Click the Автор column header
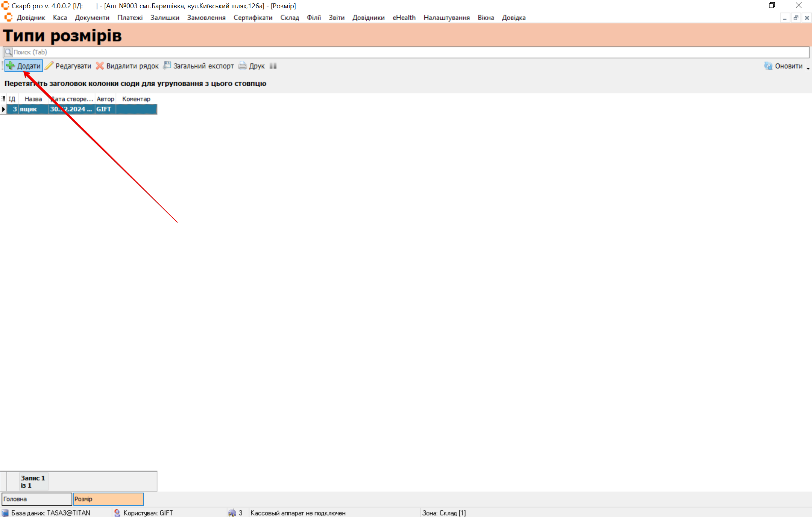 click(x=105, y=99)
